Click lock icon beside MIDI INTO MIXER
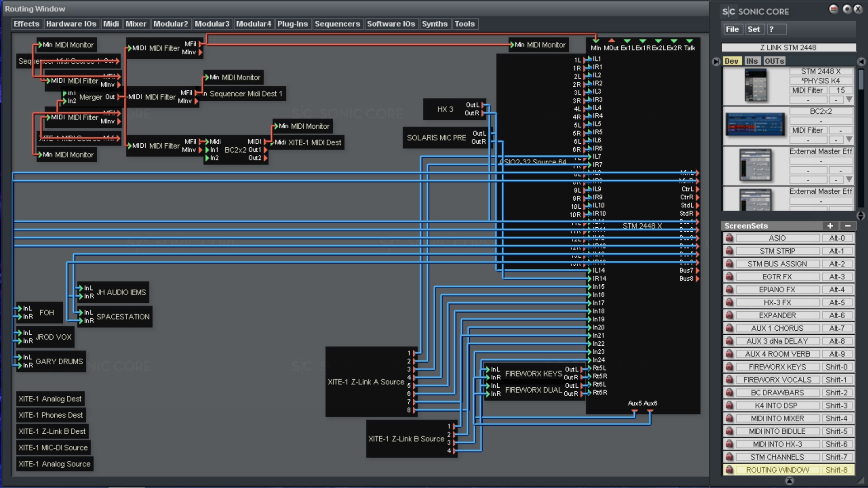Viewport: 868px width, 488px height. tap(729, 418)
